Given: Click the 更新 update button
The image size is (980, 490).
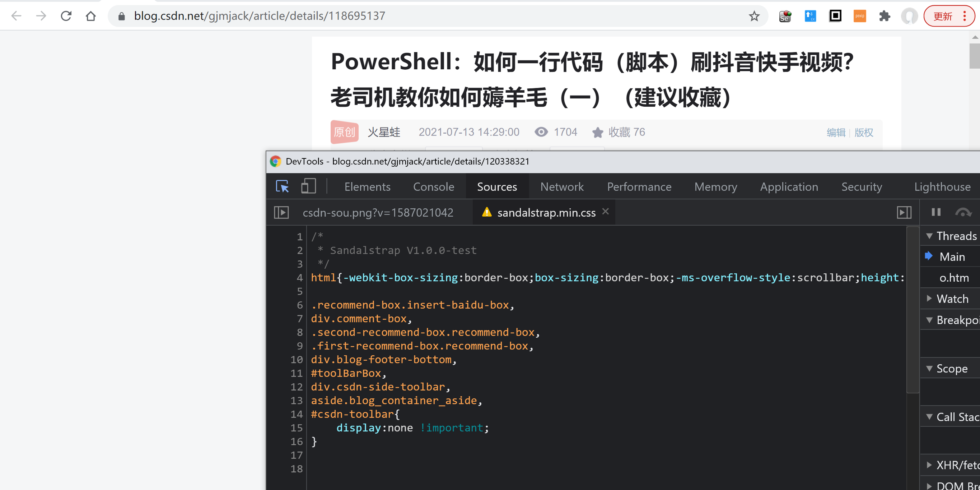Looking at the screenshot, I should point(949,16).
